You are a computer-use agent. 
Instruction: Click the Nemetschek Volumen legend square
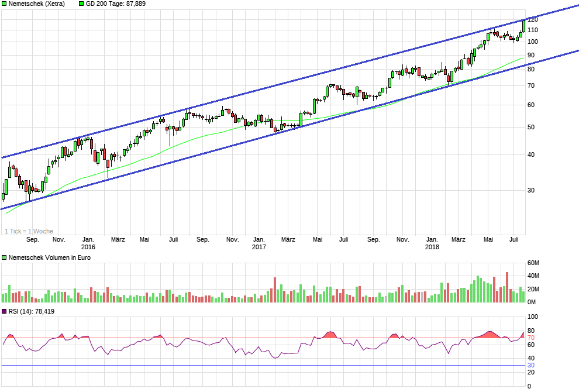(4, 257)
